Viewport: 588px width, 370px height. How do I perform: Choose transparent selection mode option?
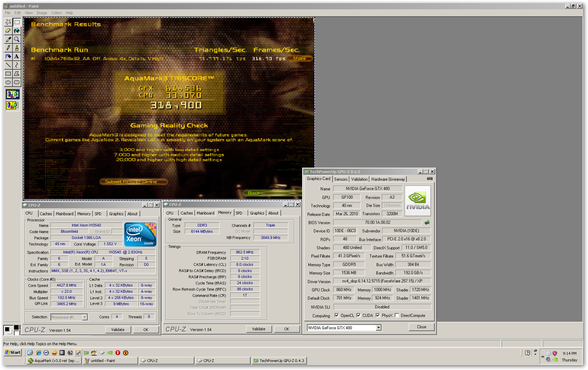[x=12, y=105]
